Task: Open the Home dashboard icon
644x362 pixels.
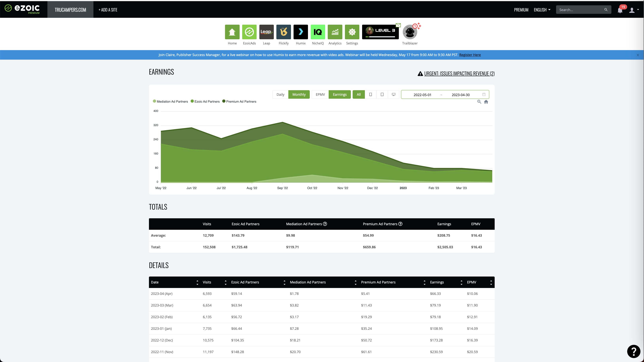Action: click(232, 32)
